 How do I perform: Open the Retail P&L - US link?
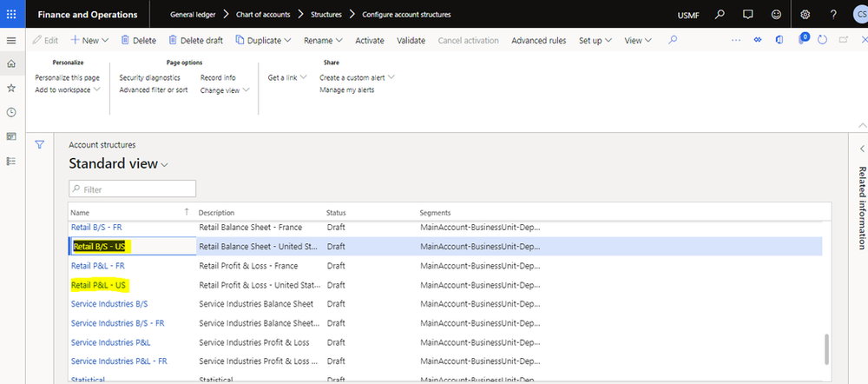99,285
